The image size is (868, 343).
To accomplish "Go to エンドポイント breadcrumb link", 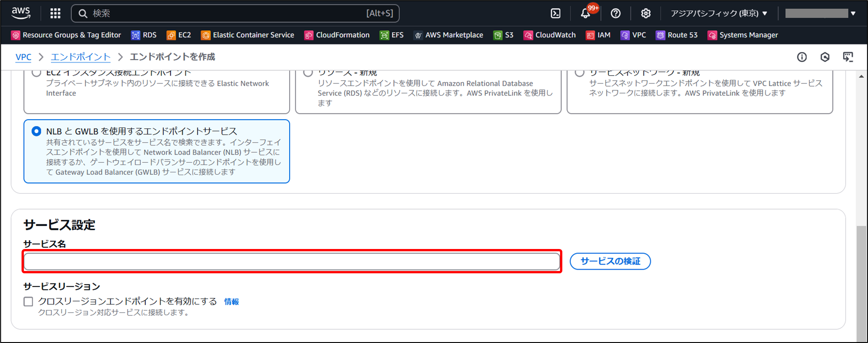I will [81, 57].
